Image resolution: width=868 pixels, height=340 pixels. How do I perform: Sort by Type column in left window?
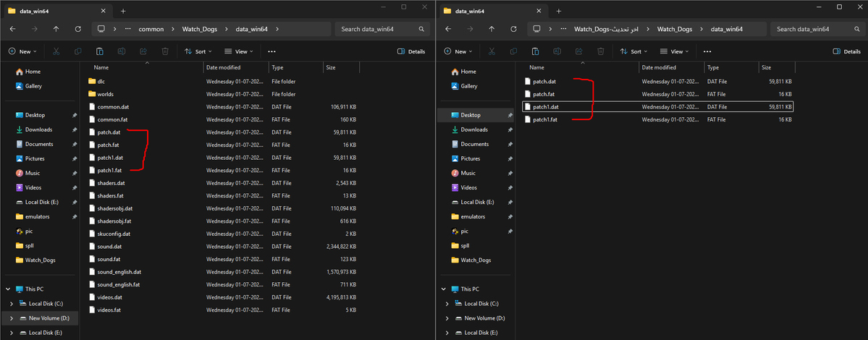295,67
